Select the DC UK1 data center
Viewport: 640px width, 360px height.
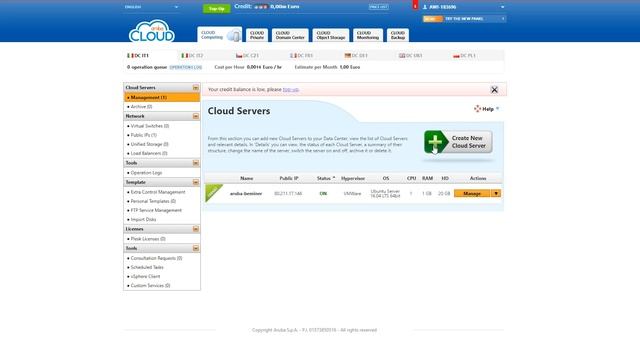point(410,56)
